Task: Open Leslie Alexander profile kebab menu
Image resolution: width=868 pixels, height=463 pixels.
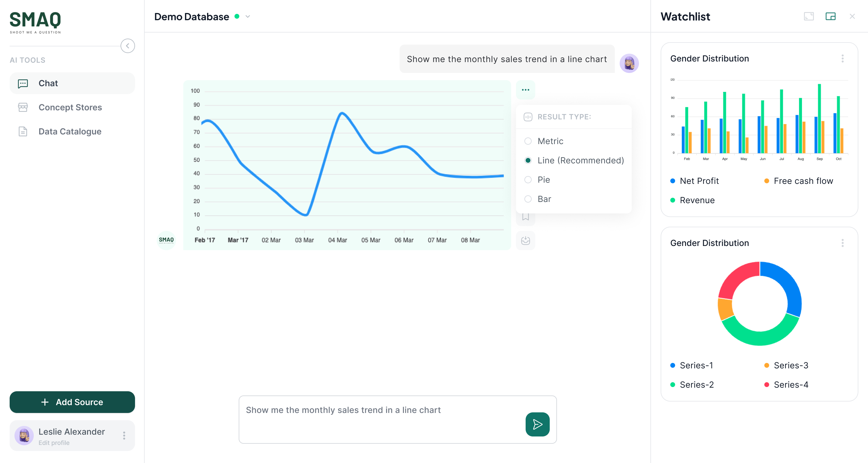Action: pos(124,436)
